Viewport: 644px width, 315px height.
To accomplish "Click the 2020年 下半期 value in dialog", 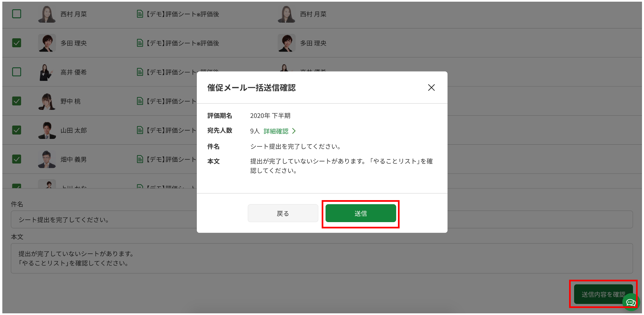I will click(x=270, y=116).
